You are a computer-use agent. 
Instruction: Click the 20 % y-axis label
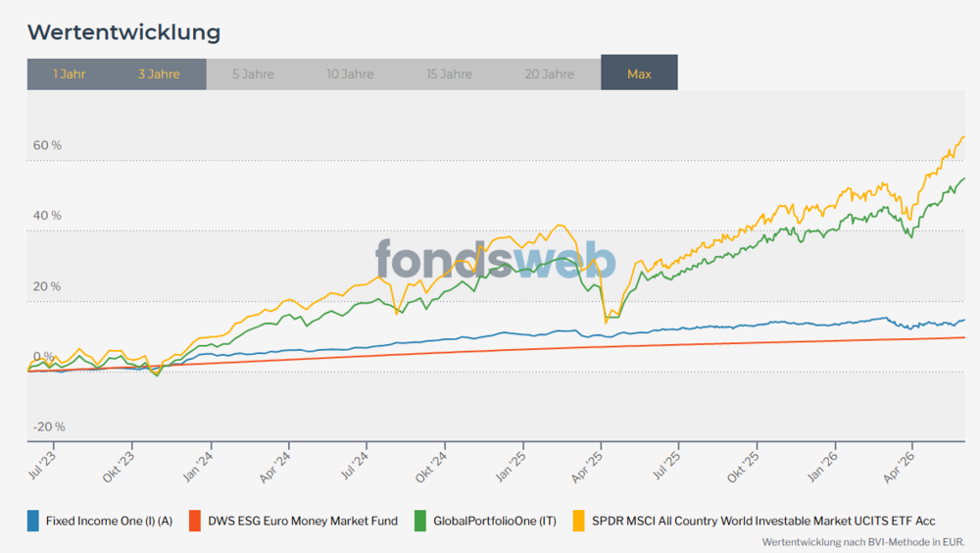point(47,286)
